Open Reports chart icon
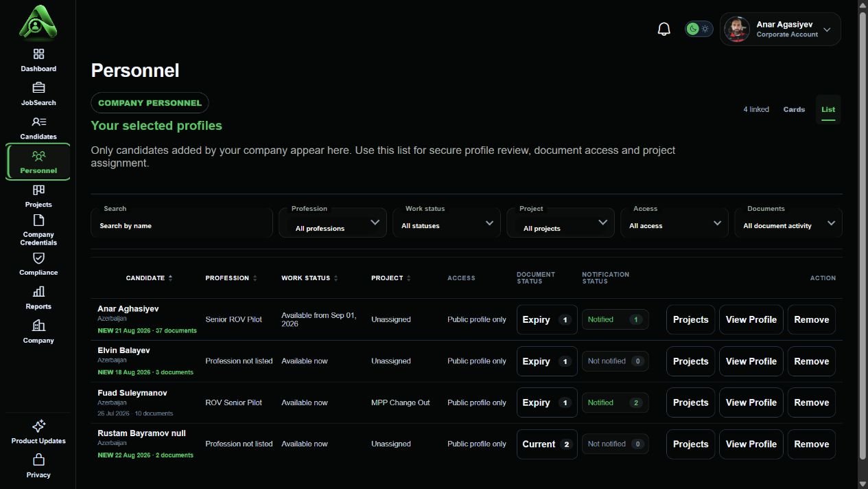Screen dimensions: 868x489 (x=38, y=292)
